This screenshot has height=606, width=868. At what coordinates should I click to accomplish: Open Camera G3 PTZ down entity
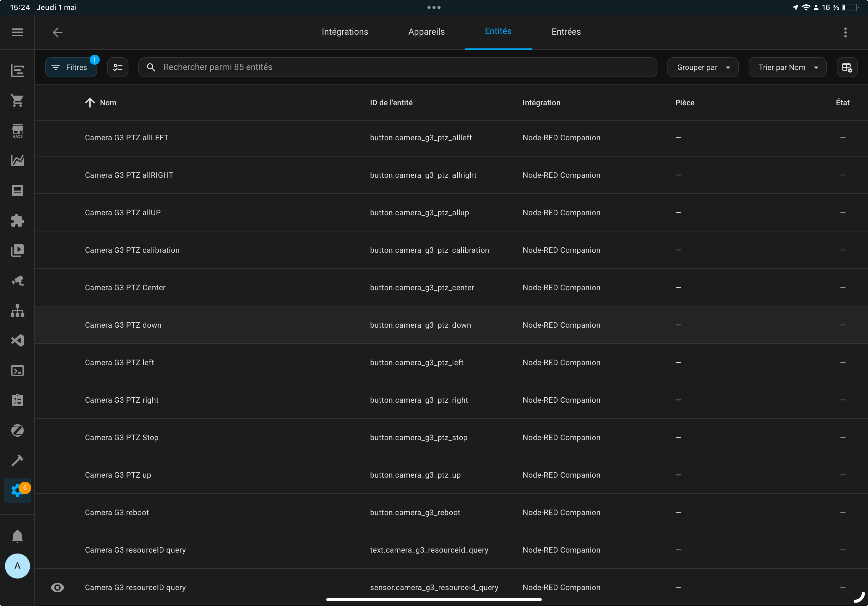[451, 325]
